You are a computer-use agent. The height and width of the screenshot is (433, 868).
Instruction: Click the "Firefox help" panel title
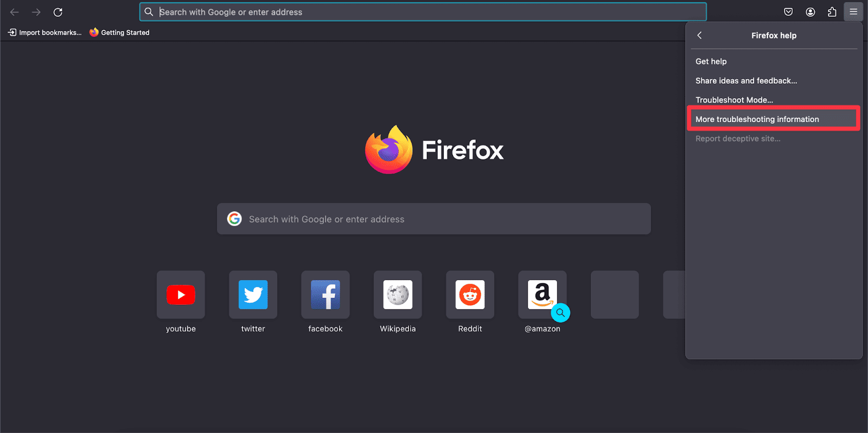click(774, 35)
